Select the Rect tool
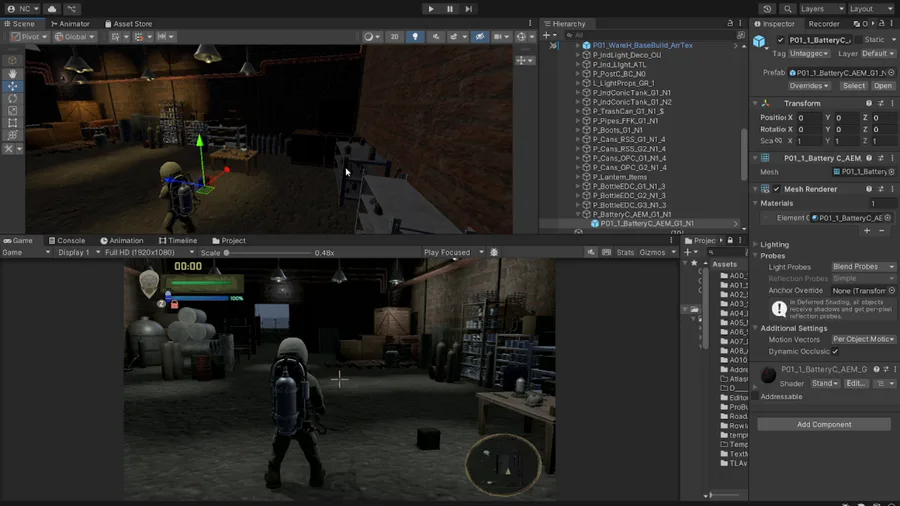Screen dimensions: 900x506 pos(12,123)
